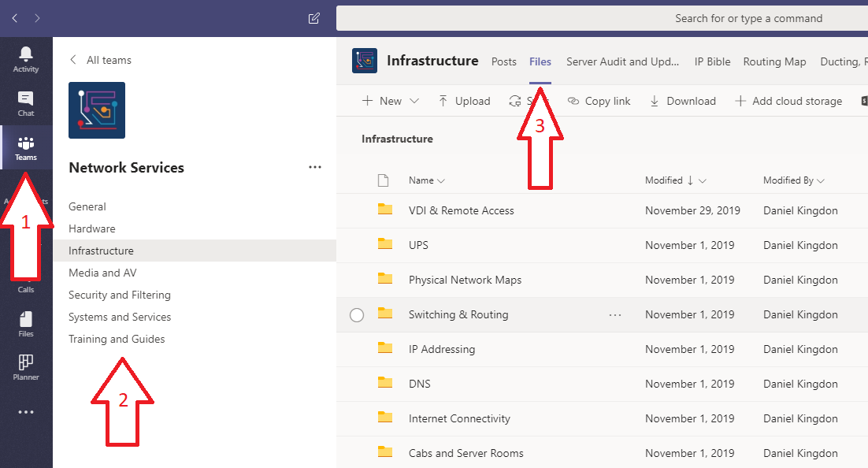Select the Security and Filtering channel
868x468 pixels.
click(120, 295)
